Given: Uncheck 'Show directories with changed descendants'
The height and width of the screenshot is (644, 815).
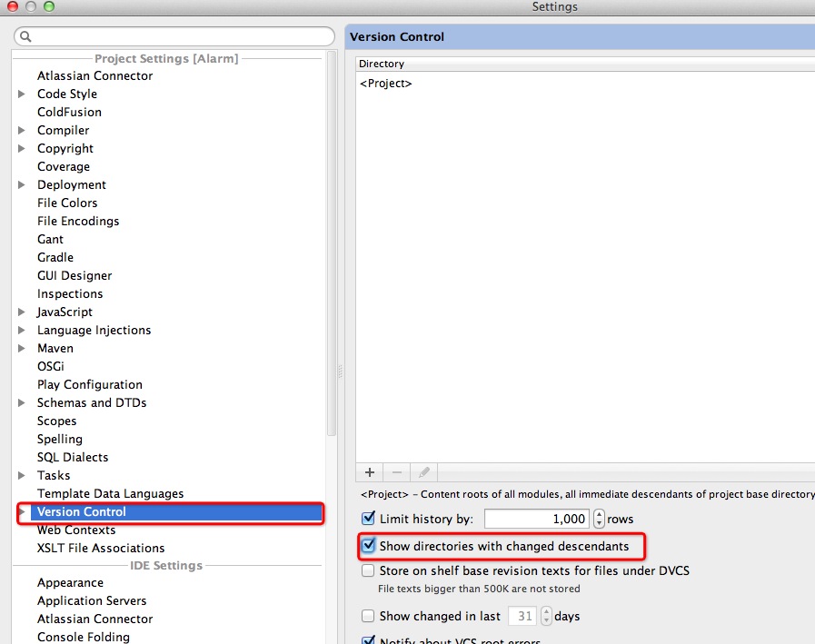Looking at the screenshot, I should coord(369,546).
